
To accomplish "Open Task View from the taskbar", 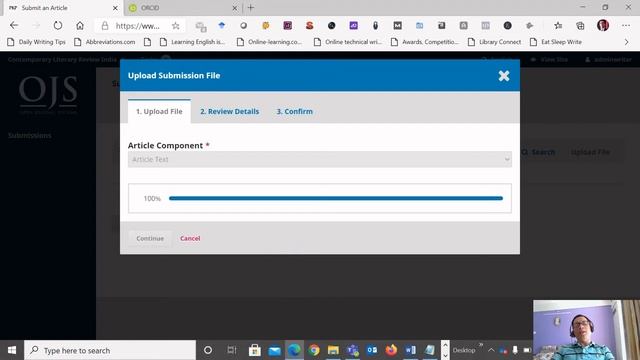I will (x=231, y=350).
